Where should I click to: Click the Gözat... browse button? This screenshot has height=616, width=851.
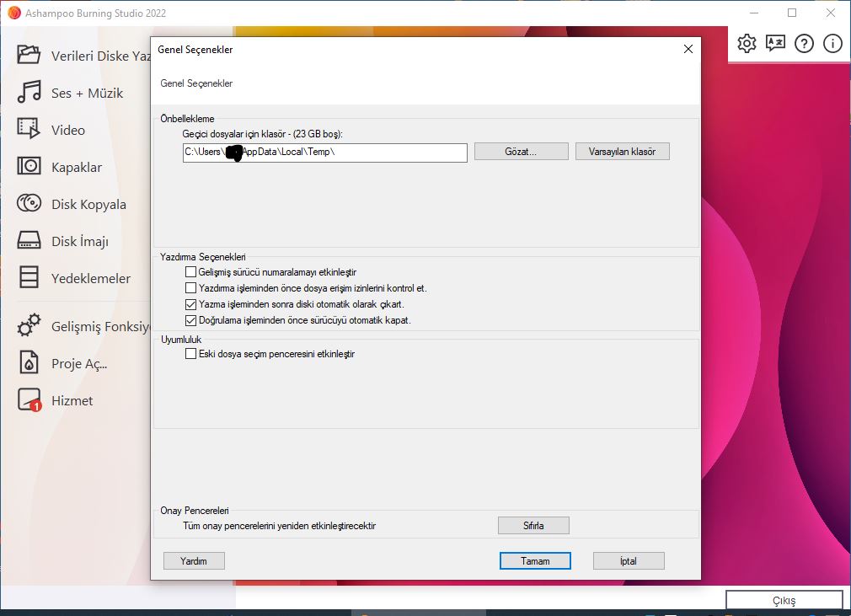[x=521, y=152]
